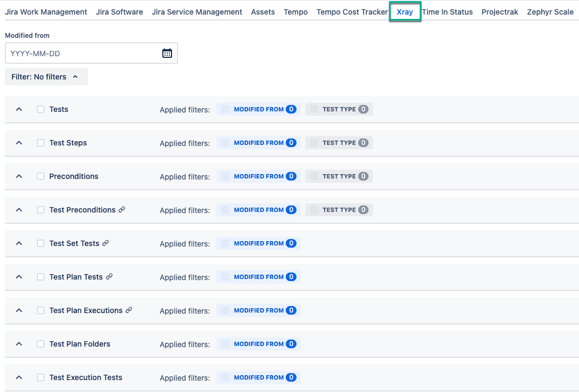Image resolution: width=579 pixels, height=392 pixels.
Task: Click Modified From filter in Test Plan Folders row
Action: tap(258, 344)
